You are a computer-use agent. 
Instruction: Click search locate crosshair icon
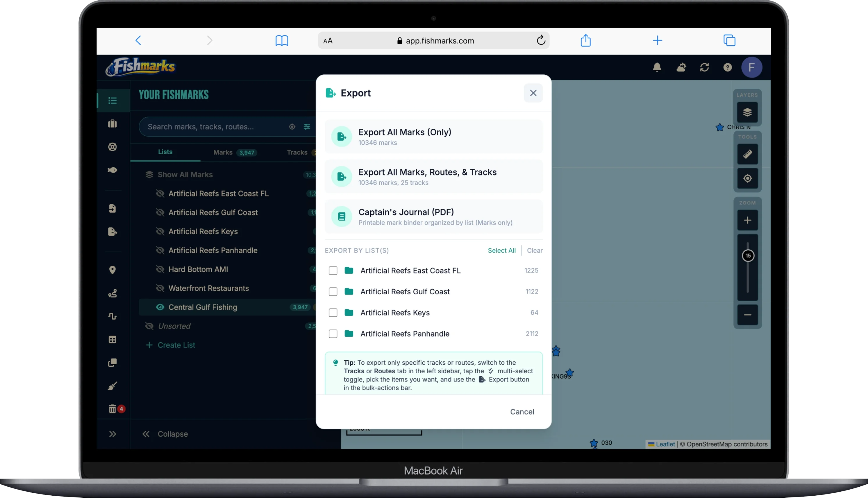[292, 127]
